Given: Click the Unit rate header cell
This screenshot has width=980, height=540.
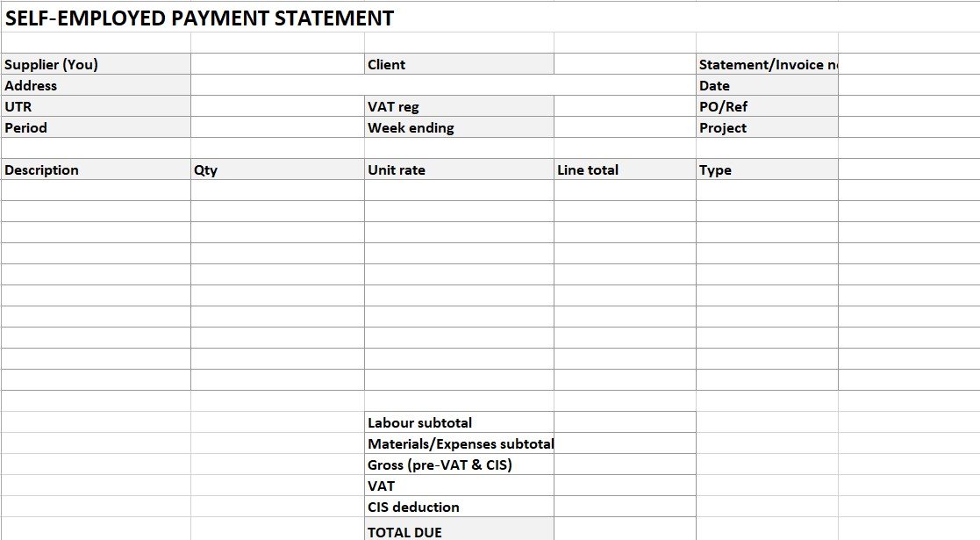Looking at the screenshot, I should pyautogui.click(x=459, y=169).
